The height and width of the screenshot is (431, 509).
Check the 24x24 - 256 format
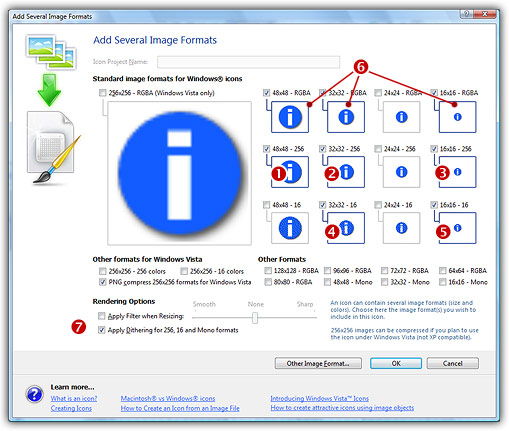click(x=378, y=149)
